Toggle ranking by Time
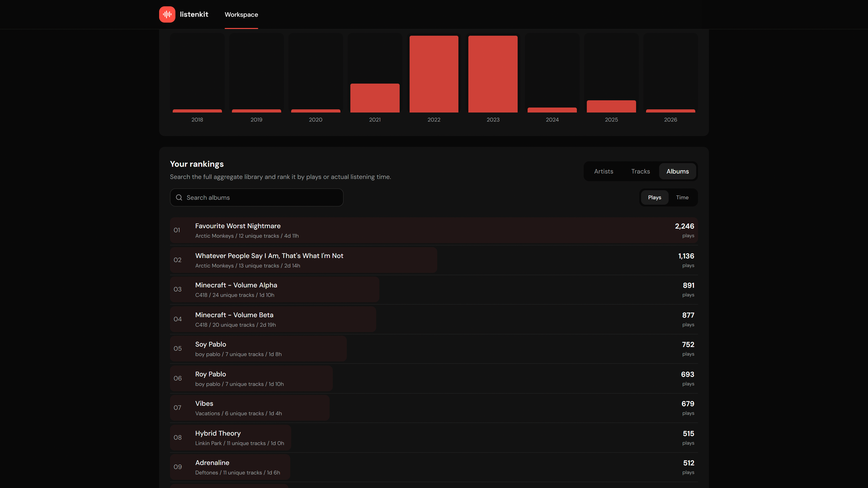The height and width of the screenshot is (488, 868). 682,198
